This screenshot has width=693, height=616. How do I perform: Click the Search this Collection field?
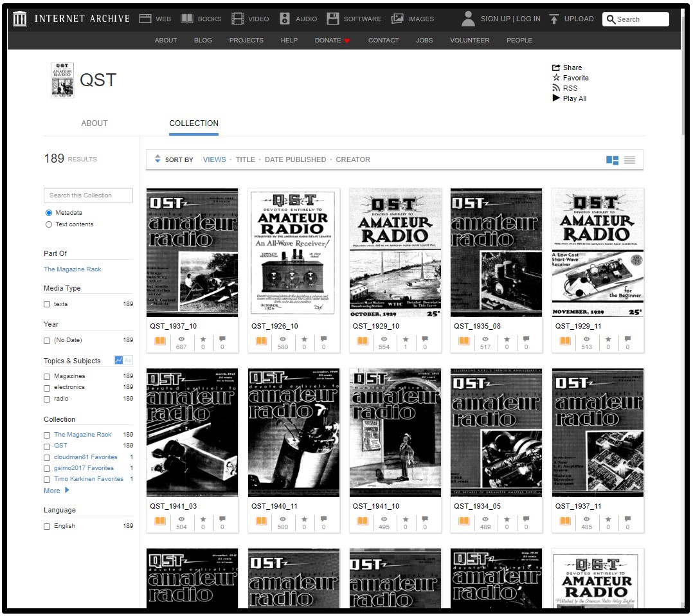click(89, 195)
